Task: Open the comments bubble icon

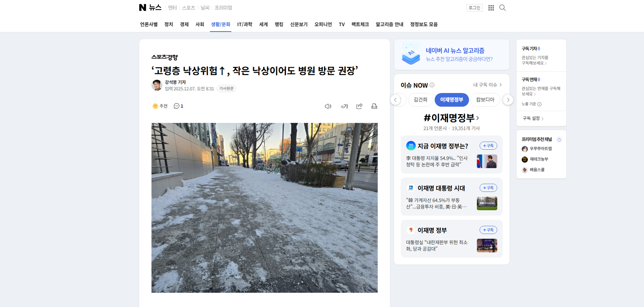Action: (176, 106)
